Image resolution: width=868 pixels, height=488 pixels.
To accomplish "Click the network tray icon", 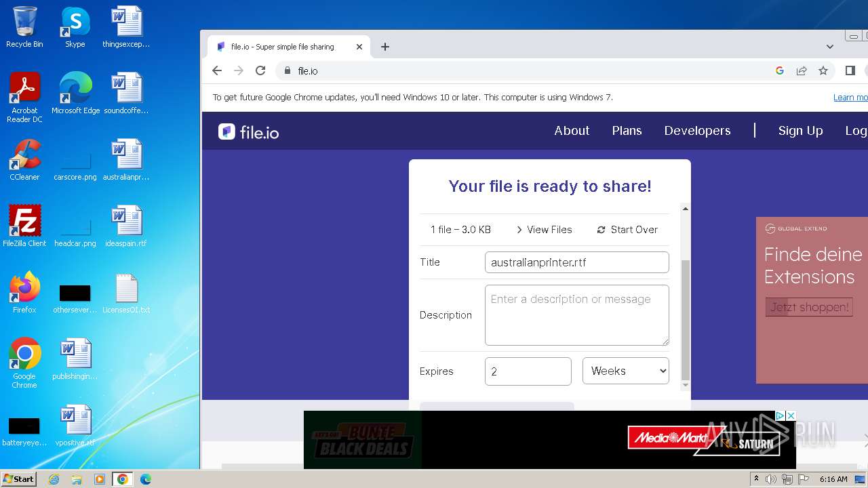I will [x=787, y=479].
